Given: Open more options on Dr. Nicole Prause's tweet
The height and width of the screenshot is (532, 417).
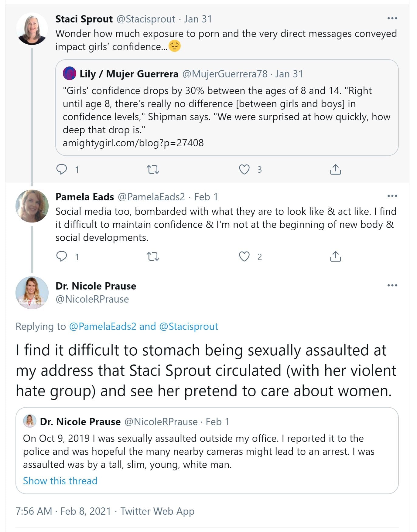Looking at the screenshot, I should (392, 285).
